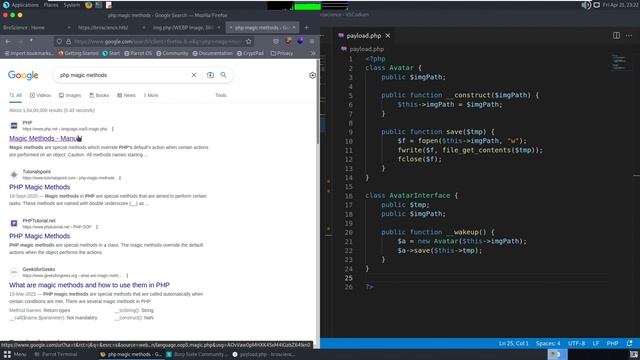
Task: Open Google search Tools
Action: 221,95
